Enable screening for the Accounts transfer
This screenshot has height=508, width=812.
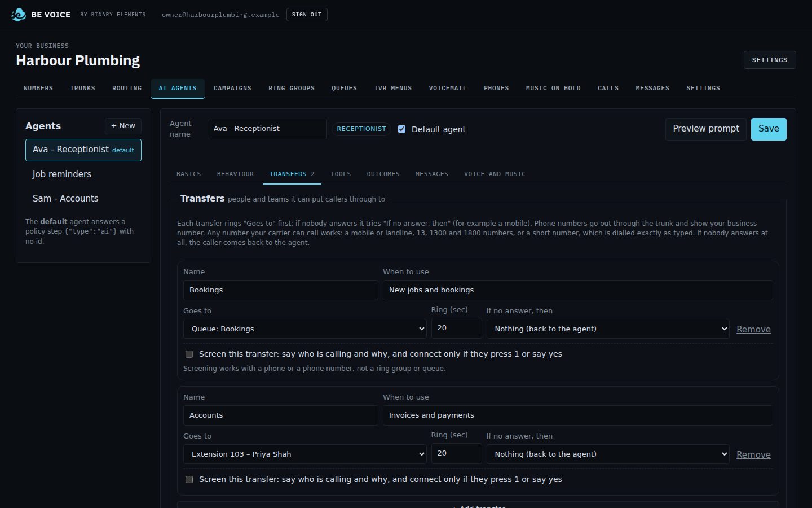coord(189,480)
